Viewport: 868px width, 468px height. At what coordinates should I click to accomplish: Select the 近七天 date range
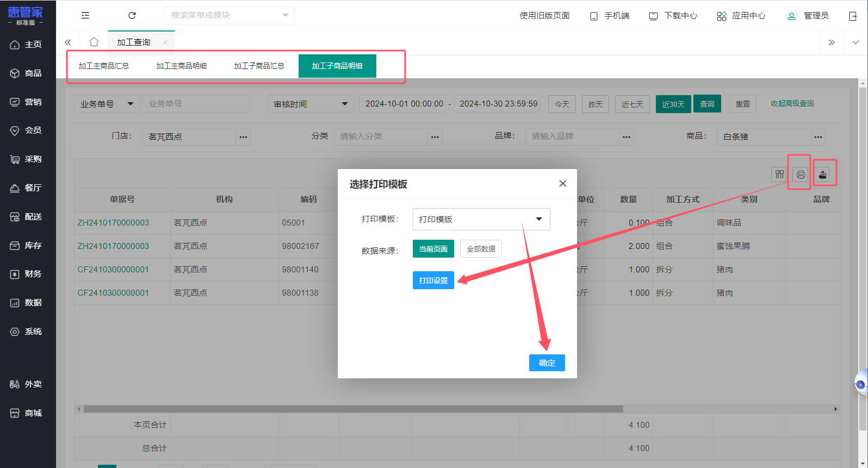633,104
